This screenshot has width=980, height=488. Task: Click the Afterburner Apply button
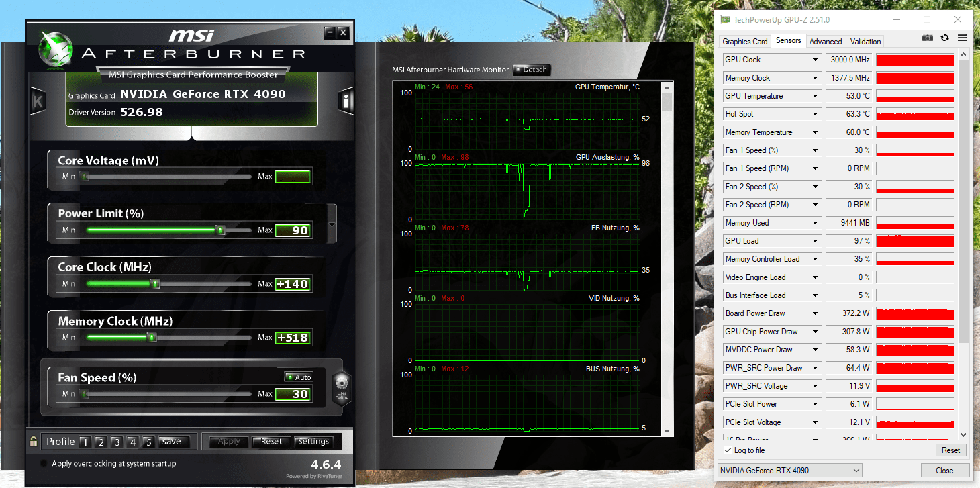click(x=229, y=442)
